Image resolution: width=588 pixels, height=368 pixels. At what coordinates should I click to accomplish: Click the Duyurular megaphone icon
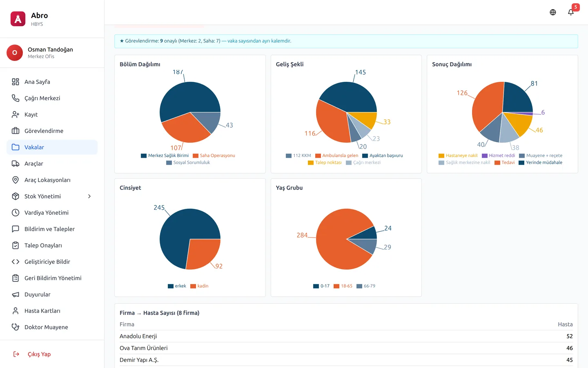coord(16,294)
